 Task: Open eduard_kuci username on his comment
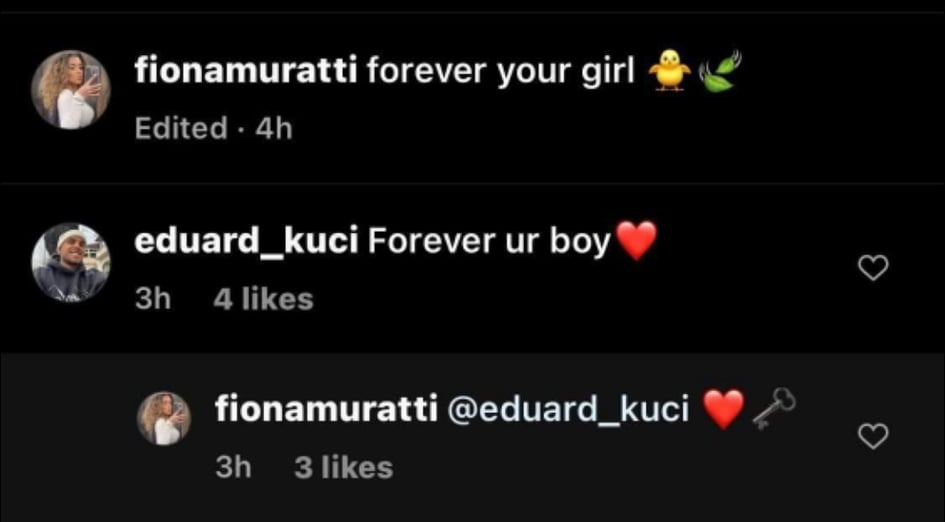246,242
